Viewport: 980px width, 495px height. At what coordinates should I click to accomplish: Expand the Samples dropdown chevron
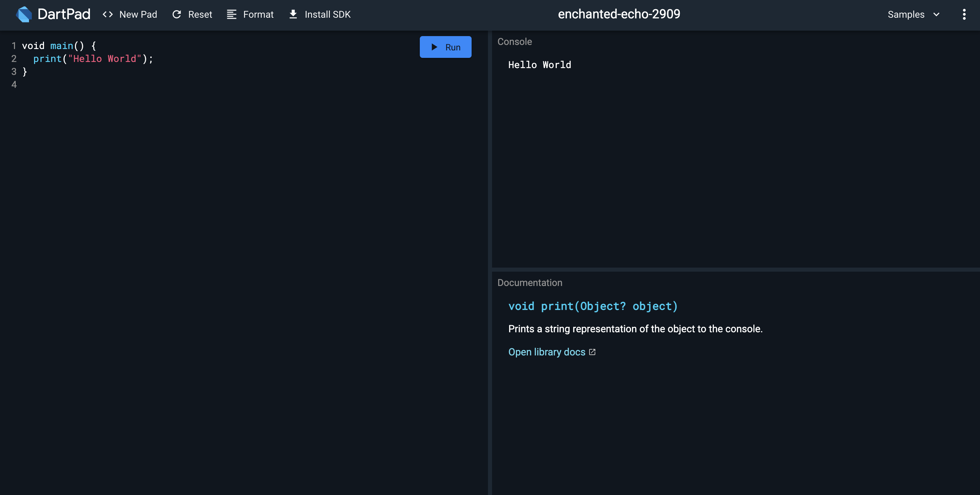[x=936, y=14]
